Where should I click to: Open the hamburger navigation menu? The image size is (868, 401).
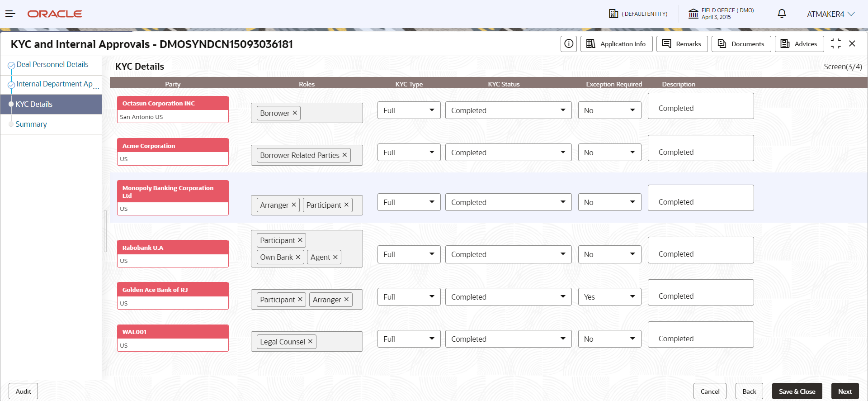[x=10, y=14]
